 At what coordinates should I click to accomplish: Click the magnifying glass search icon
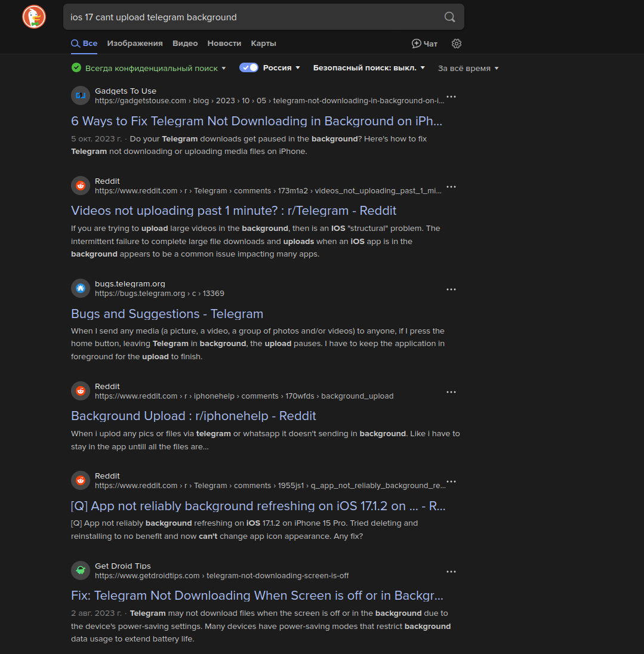(449, 17)
